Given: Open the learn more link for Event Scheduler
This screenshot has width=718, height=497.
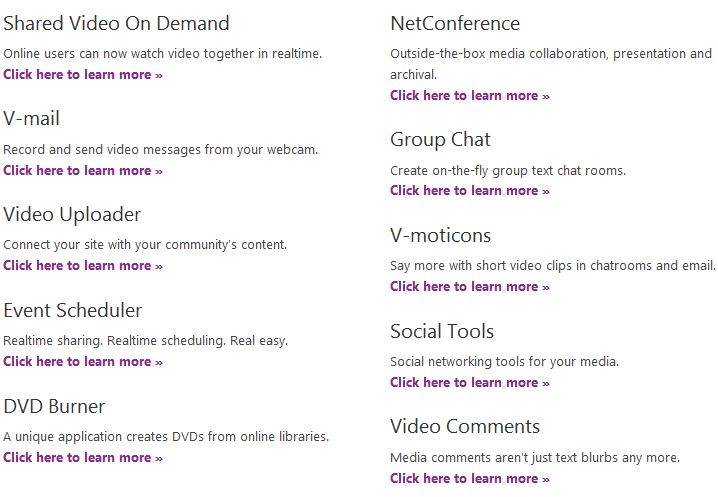Looking at the screenshot, I should pyautogui.click(x=83, y=361).
